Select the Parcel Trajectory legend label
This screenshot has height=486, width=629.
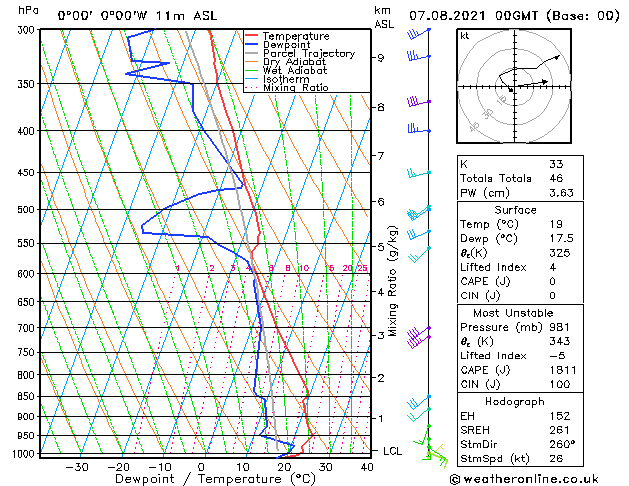(x=309, y=53)
